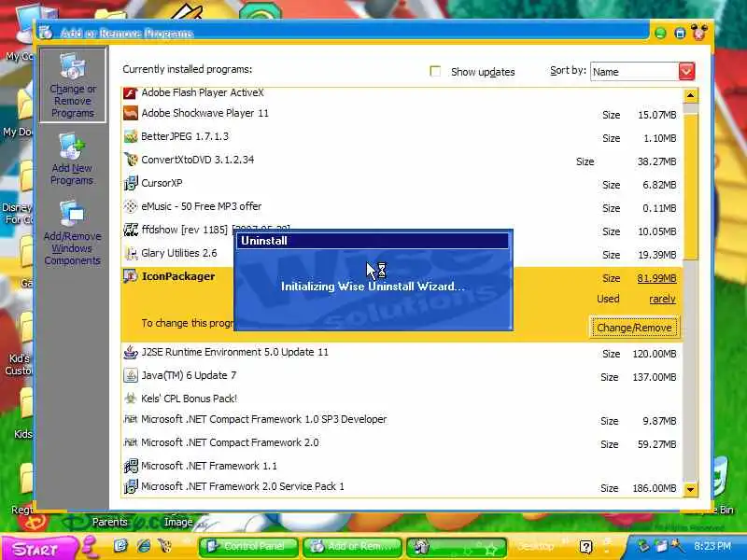Click the help question mark taskbar icon
The width and height of the screenshot is (747, 560).
tap(586, 547)
